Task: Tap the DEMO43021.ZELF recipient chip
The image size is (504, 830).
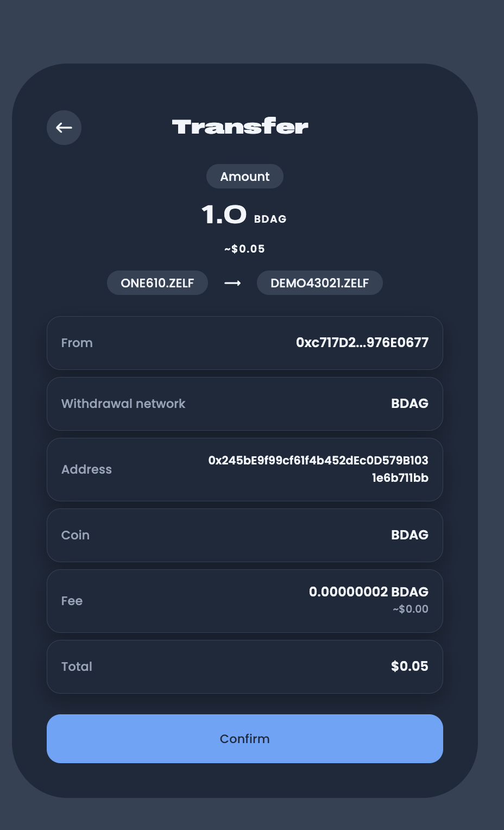Action: pos(319,283)
